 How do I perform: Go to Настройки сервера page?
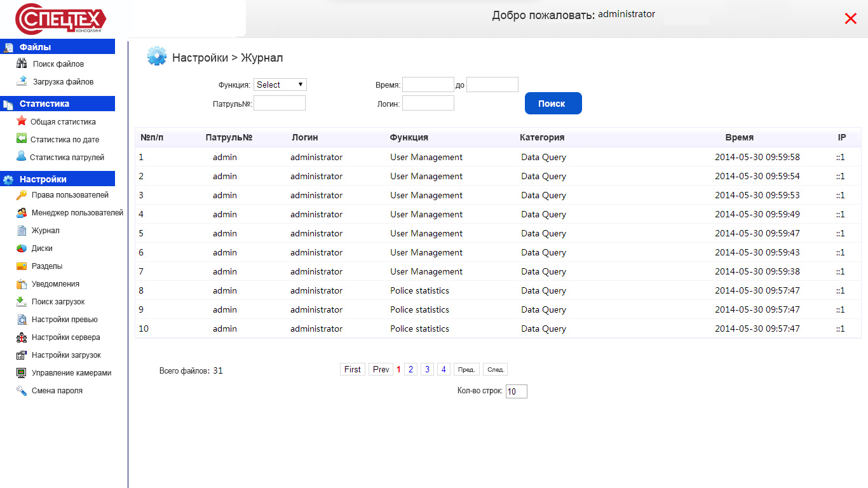65,337
